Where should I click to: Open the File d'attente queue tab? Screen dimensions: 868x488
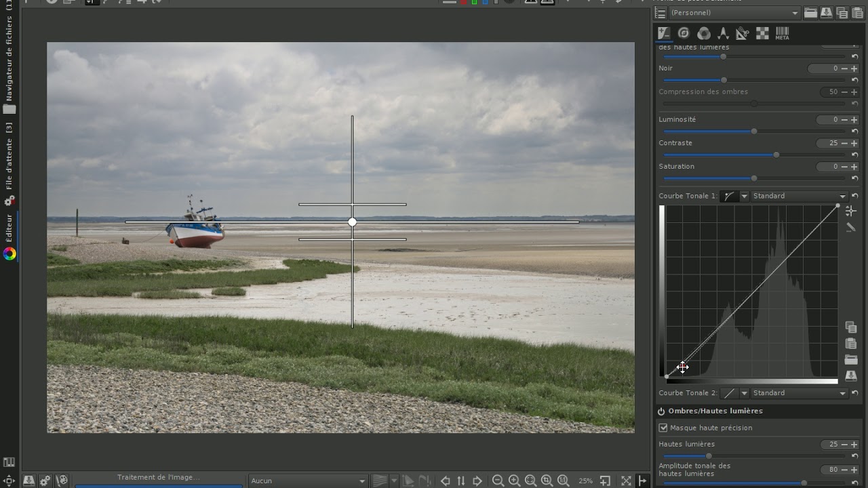click(x=9, y=165)
